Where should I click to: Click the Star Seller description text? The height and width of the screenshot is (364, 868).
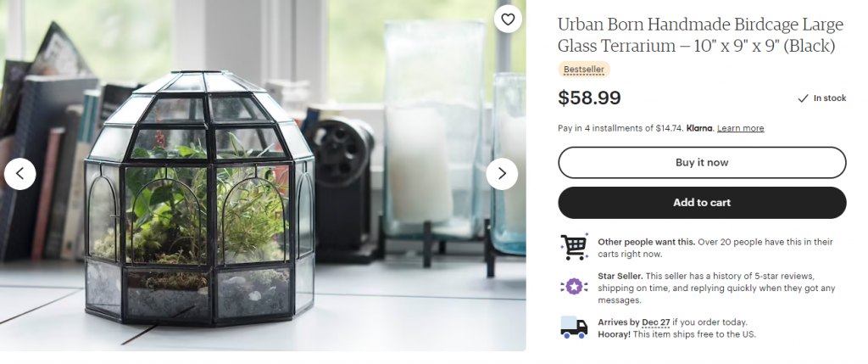[716, 288]
